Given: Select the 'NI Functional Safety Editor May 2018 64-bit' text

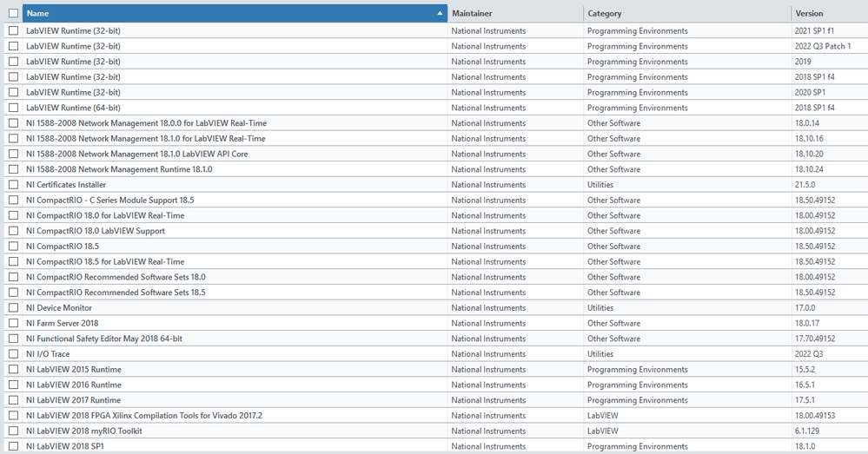Looking at the screenshot, I should coord(104,339).
